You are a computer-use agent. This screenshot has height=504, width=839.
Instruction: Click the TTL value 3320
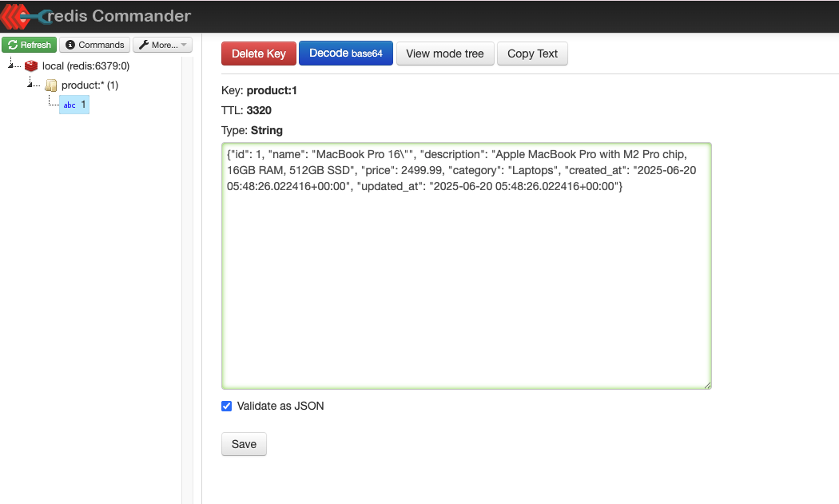point(259,110)
